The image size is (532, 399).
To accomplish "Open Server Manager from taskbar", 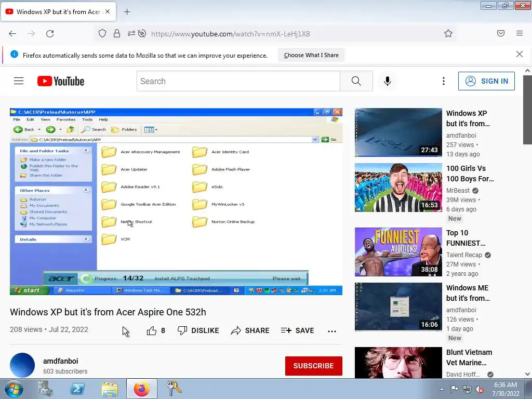I will (x=45, y=389).
